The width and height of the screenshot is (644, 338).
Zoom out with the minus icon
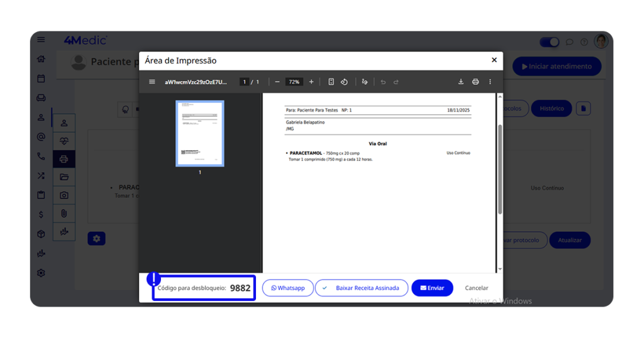tap(277, 82)
